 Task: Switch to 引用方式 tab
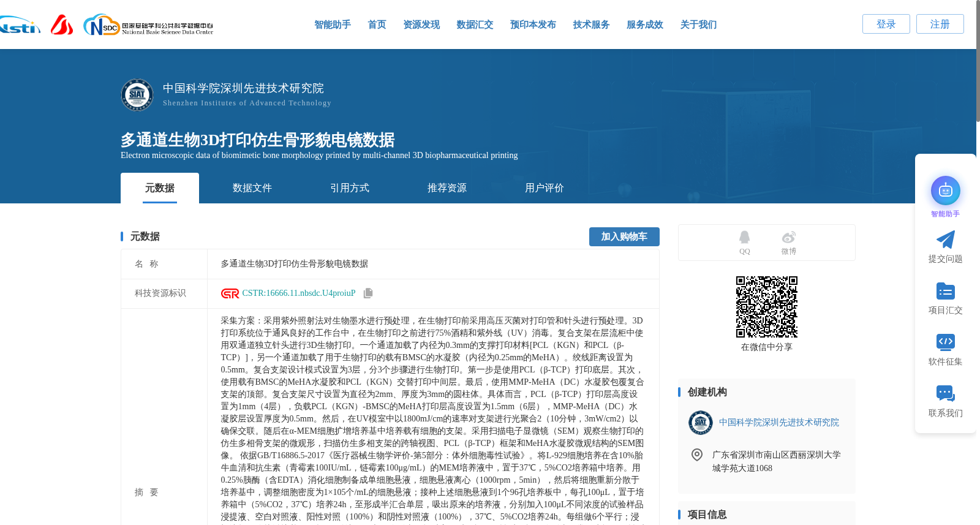[x=350, y=188]
